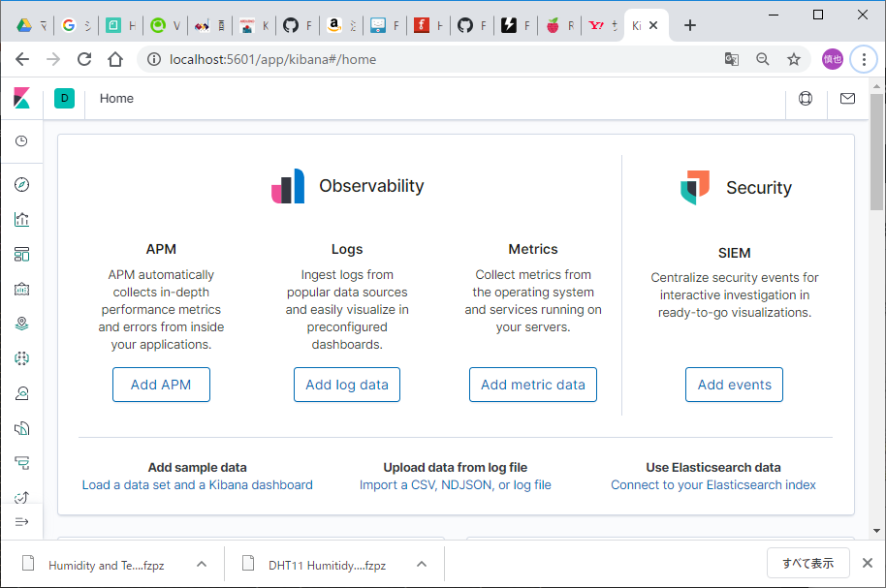Click the Home breadcrumb
Screen dimensions: 886x588
click(117, 98)
